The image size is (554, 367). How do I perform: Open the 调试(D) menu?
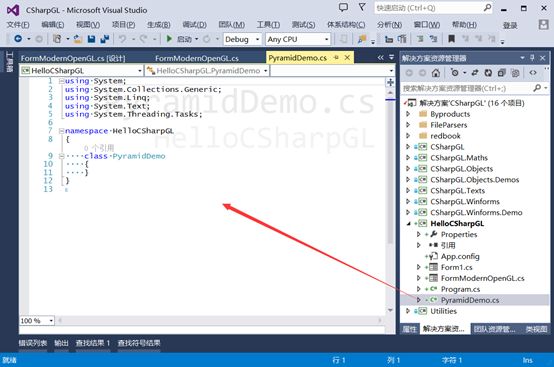coord(194,25)
